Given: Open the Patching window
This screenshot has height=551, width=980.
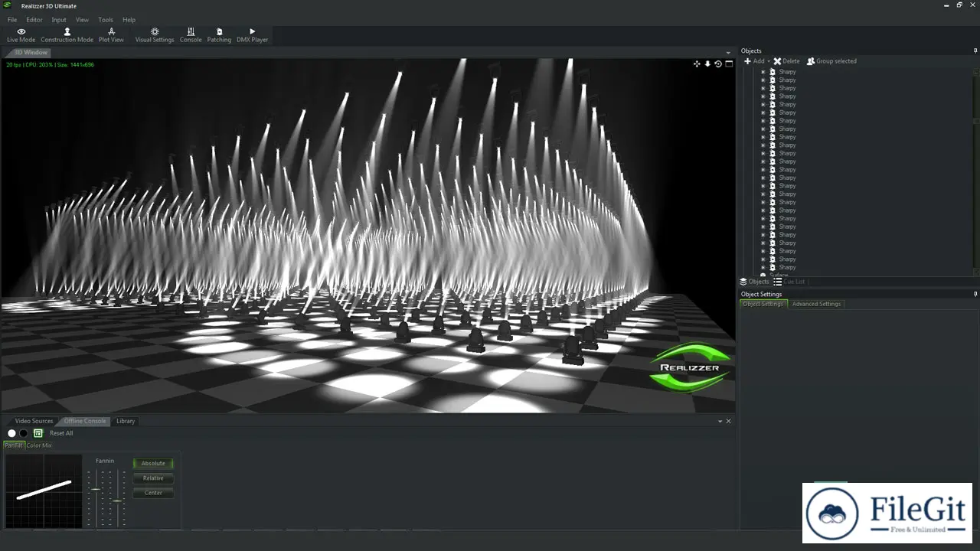Looking at the screenshot, I should pyautogui.click(x=219, y=35).
